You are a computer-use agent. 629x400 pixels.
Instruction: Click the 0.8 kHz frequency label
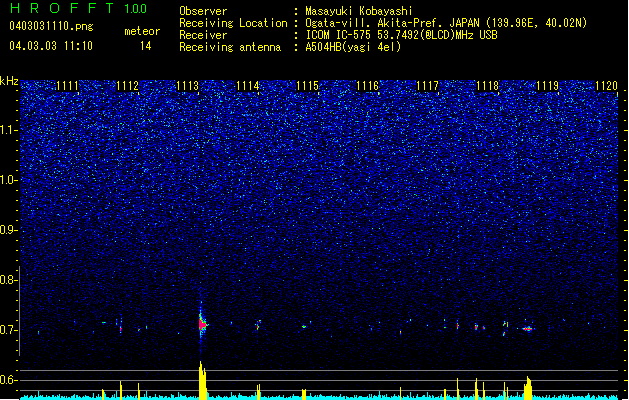8,280
